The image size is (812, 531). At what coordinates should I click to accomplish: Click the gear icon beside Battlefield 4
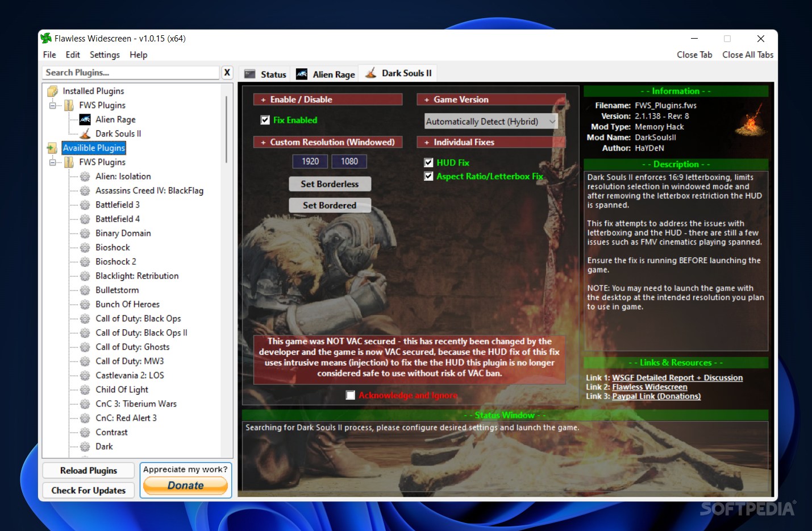tap(85, 219)
